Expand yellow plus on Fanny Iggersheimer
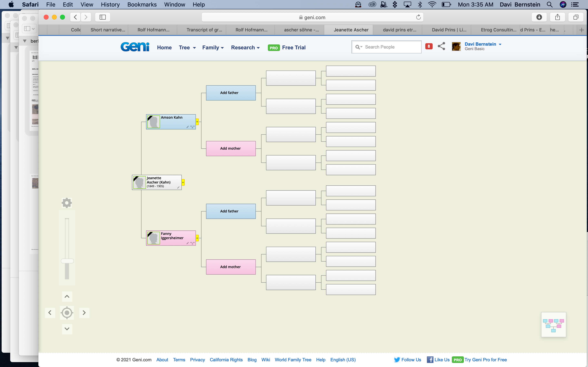 pos(197,238)
